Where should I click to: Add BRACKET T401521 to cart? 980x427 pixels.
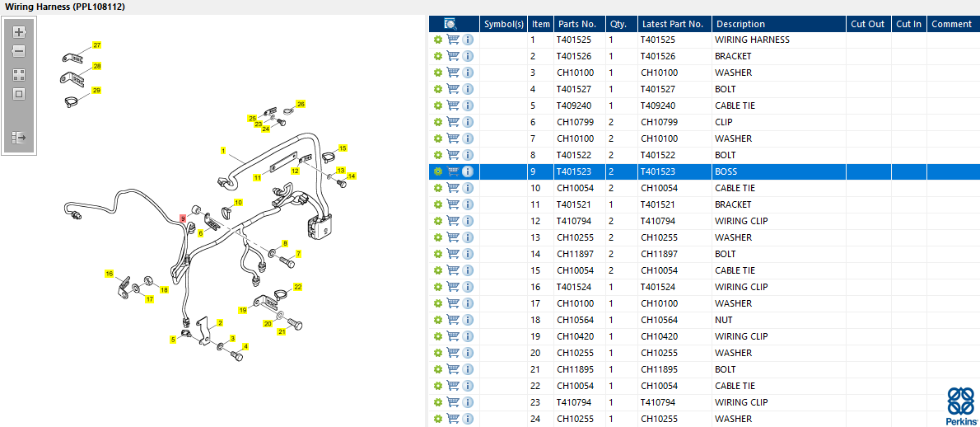453,204
